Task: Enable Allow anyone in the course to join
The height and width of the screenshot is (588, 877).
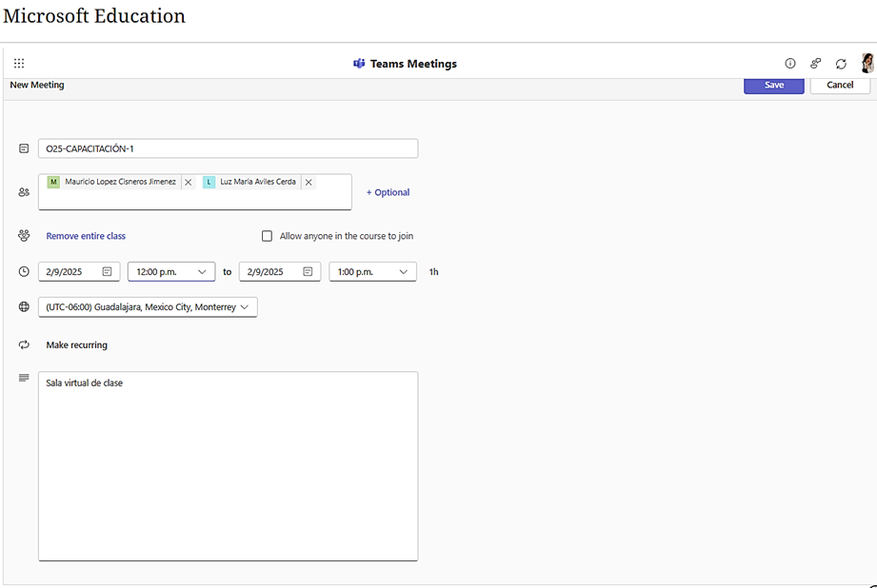Action: coord(267,236)
